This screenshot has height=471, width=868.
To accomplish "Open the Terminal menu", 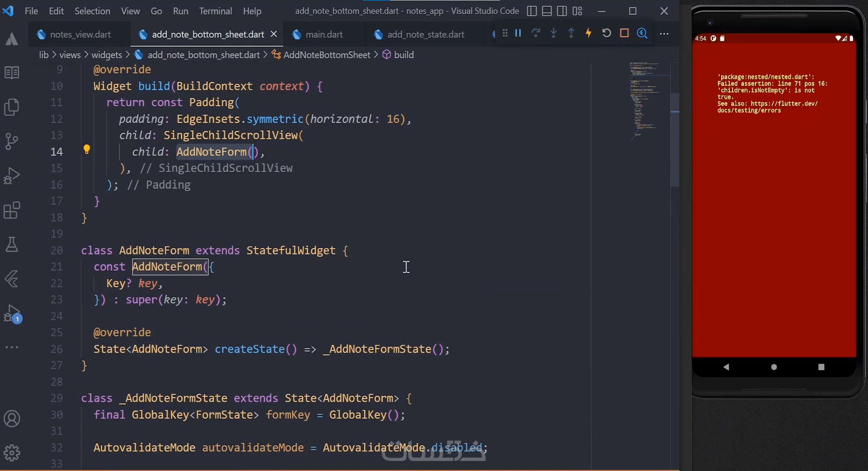I will [215, 11].
